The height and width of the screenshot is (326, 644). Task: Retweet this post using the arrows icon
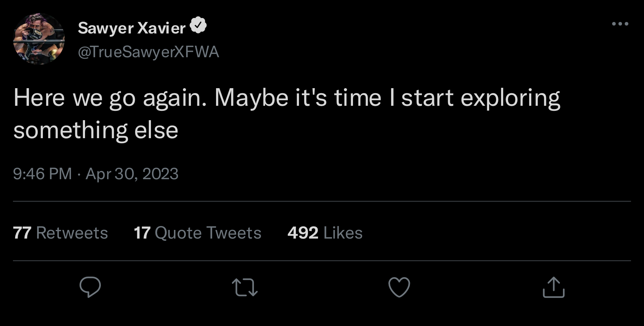click(245, 287)
